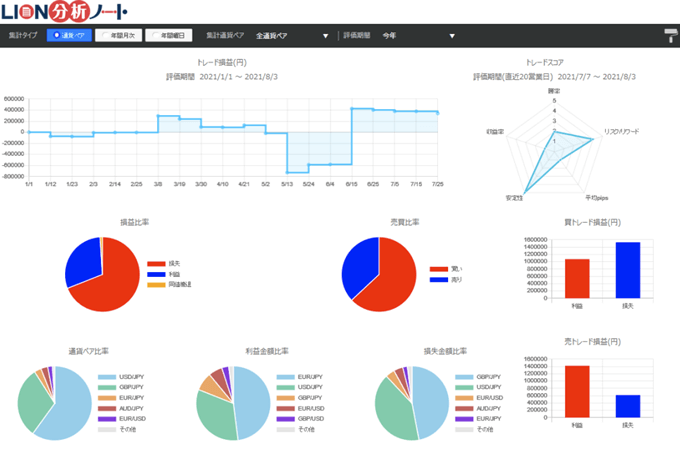Toggle 買い red legend in 売買比率 chart

coord(446,269)
